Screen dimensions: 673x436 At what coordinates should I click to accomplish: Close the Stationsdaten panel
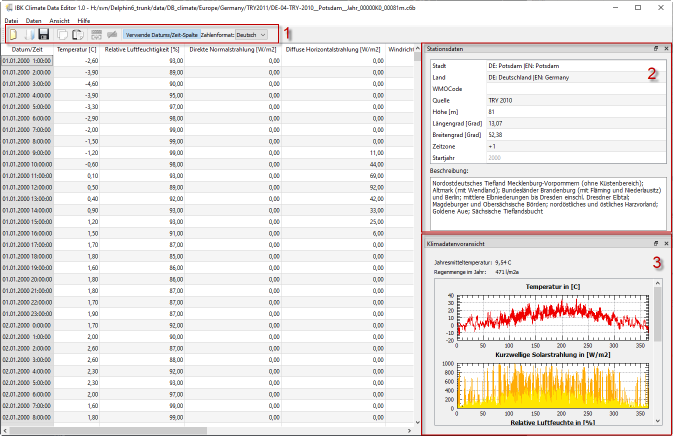pyautogui.click(x=666, y=48)
